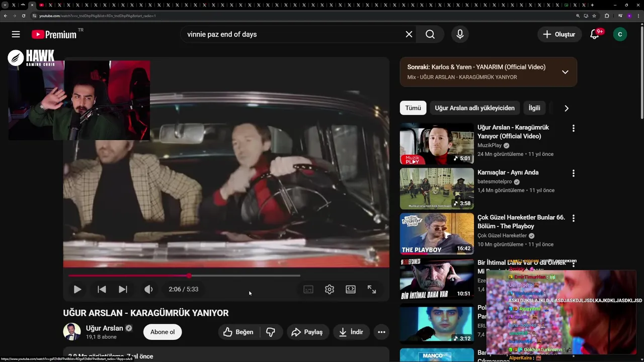
Task: Bookmark page with star icon
Action: pyautogui.click(x=594, y=16)
